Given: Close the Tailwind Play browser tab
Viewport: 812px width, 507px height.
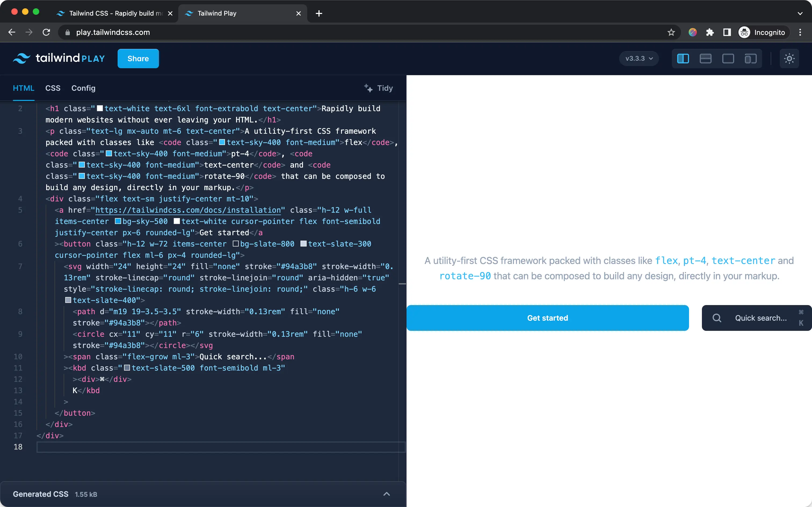Looking at the screenshot, I should [x=298, y=13].
